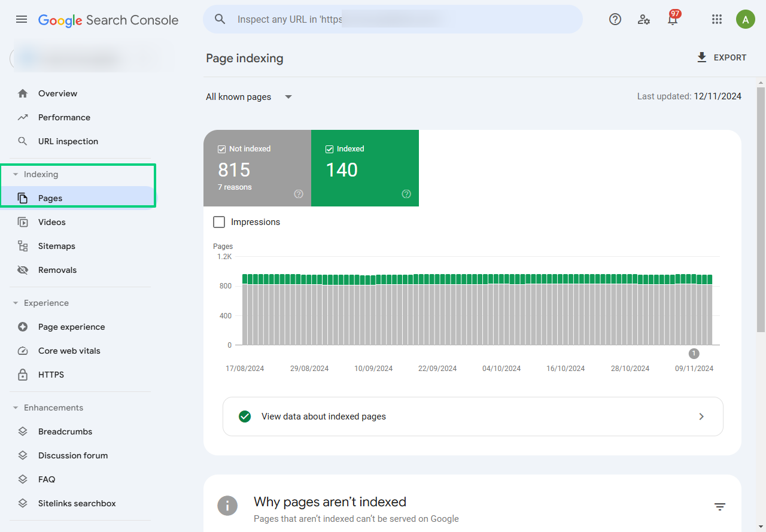Click the Pages copy icon
This screenshot has width=766, height=532.
[23, 198]
